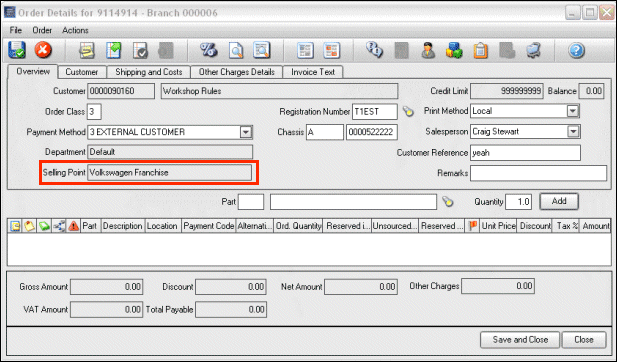Open the Order menu
Screen dimensions: 617x362
[x=42, y=30]
